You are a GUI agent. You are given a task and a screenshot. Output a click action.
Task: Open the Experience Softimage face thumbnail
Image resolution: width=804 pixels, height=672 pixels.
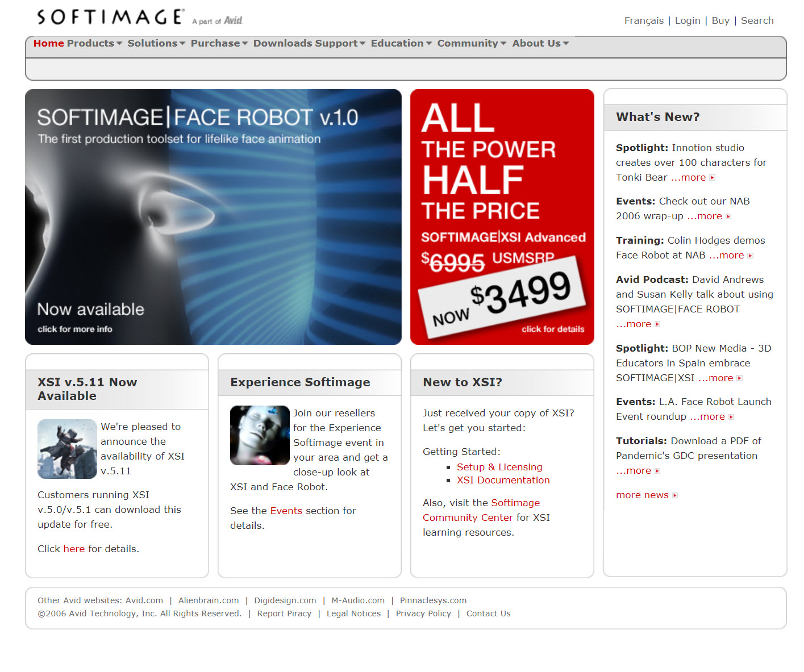[260, 435]
